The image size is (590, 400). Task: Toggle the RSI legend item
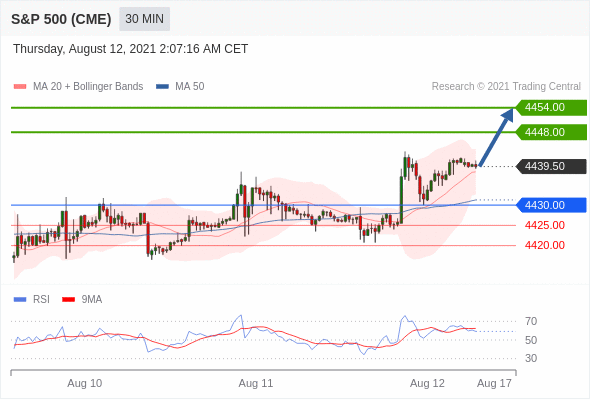[32, 299]
